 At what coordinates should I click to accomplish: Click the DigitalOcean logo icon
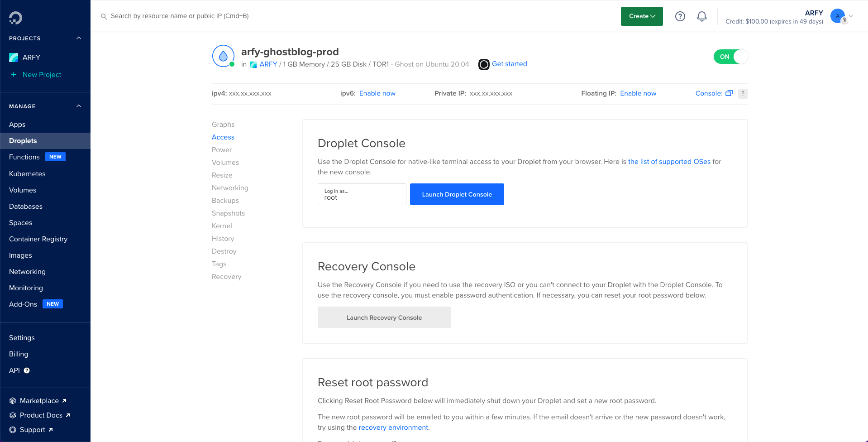pos(15,18)
